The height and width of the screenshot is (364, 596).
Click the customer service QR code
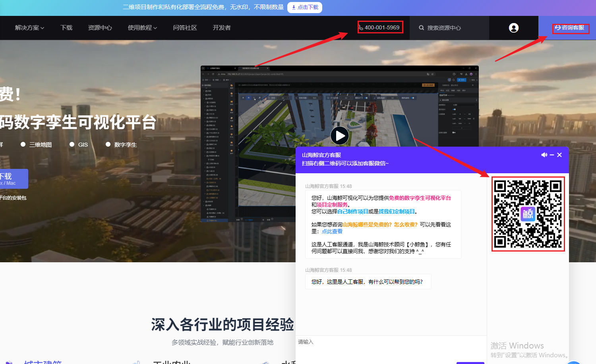(x=528, y=214)
